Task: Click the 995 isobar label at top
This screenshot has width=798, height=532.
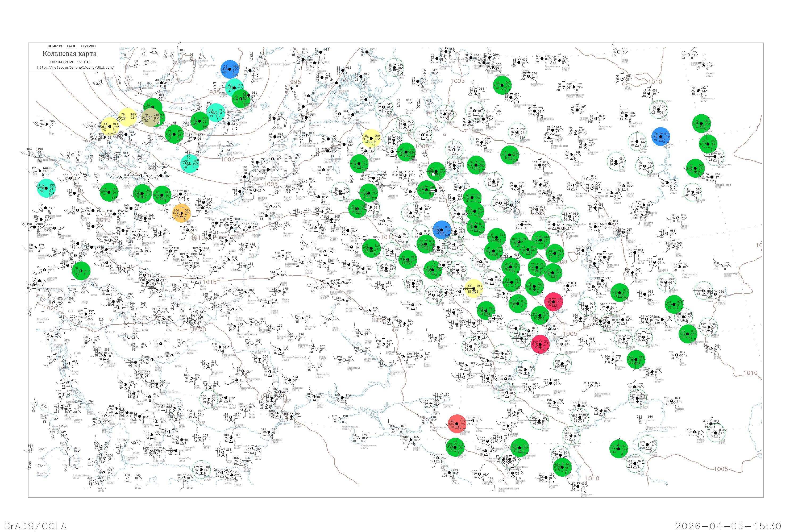Action: (295, 82)
